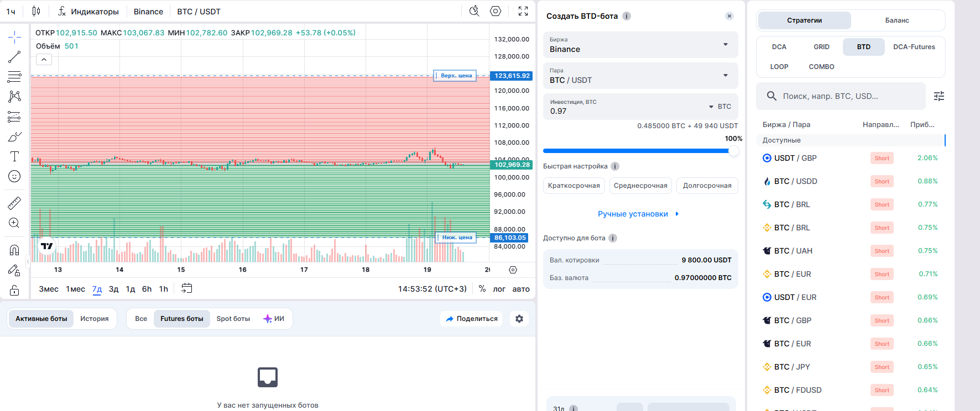Lock all drawing tools
Screen dimensions: 980x411
point(14,290)
